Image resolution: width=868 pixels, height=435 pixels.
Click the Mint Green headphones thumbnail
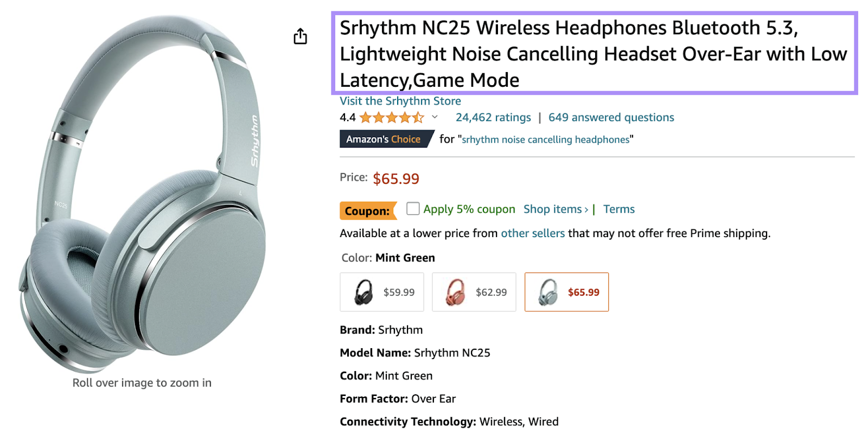click(566, 292)
